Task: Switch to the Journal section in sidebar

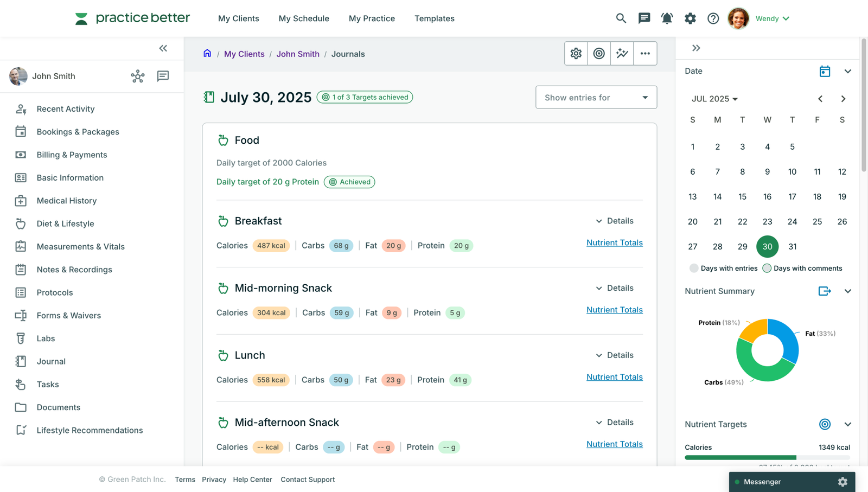Action: tap(50, 361)
